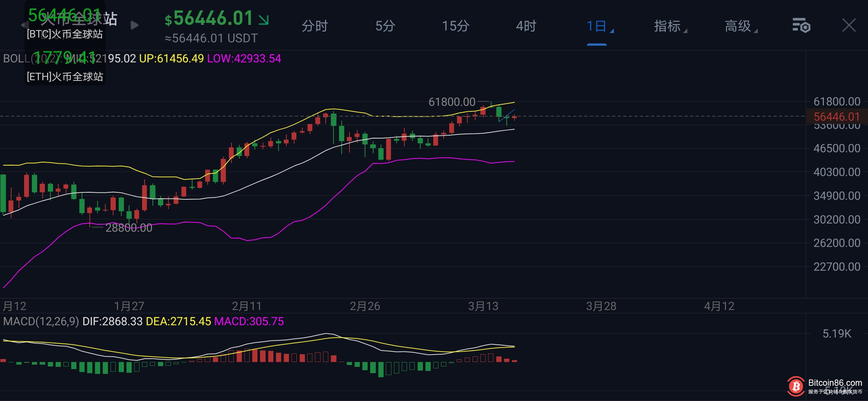Tap the MACD indicator values label

point(143,321)
